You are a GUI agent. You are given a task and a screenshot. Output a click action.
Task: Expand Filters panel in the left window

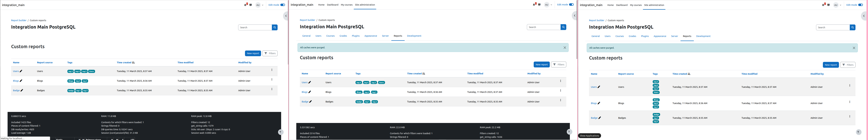coord(270,53)
